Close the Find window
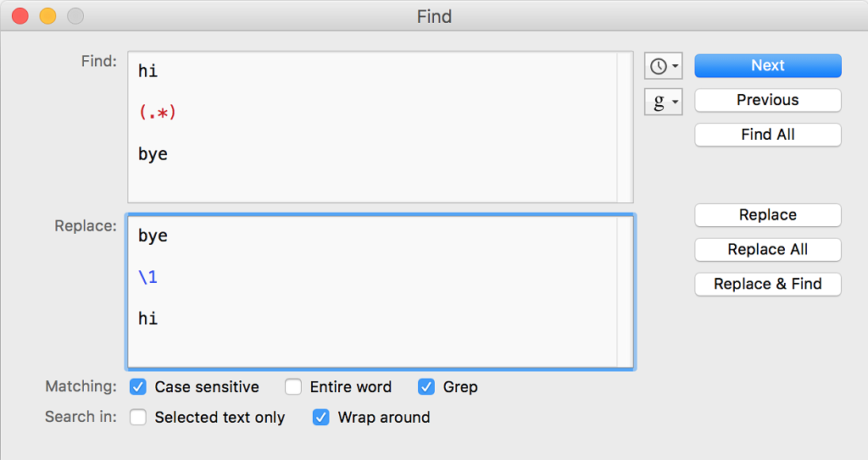 20,16
